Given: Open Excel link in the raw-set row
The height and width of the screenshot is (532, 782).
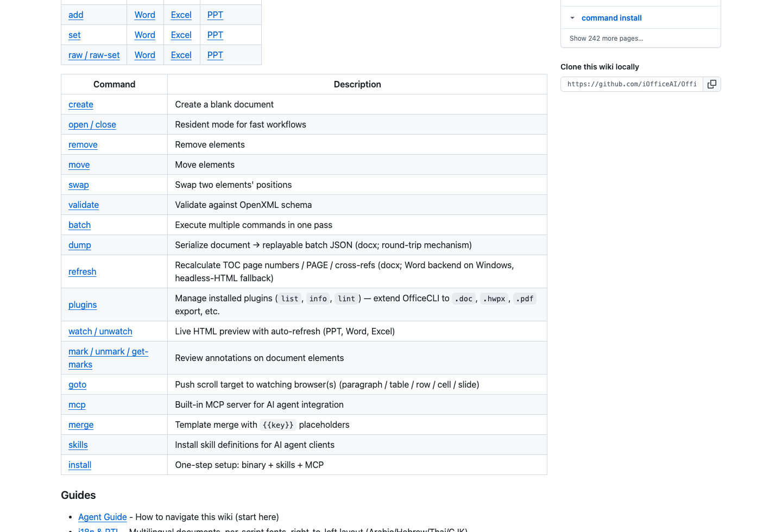Looking at the screenshot, I should [x=181, y=55].
